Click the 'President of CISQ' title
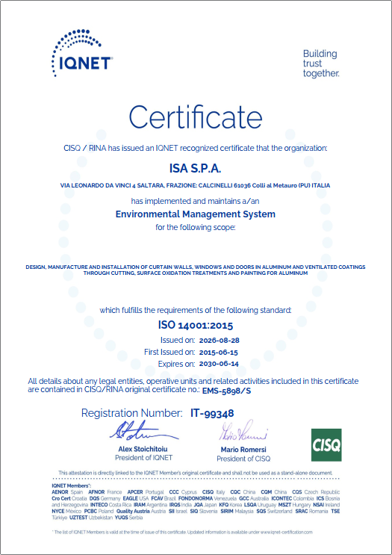The width and height of the screenshot is (392, 555). pos(243,459)
